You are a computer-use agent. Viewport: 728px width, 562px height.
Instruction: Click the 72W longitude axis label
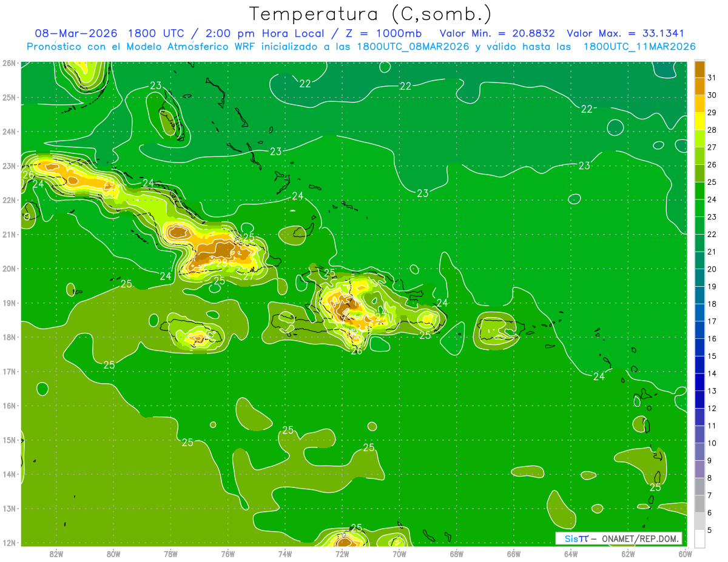coord(342,554)
